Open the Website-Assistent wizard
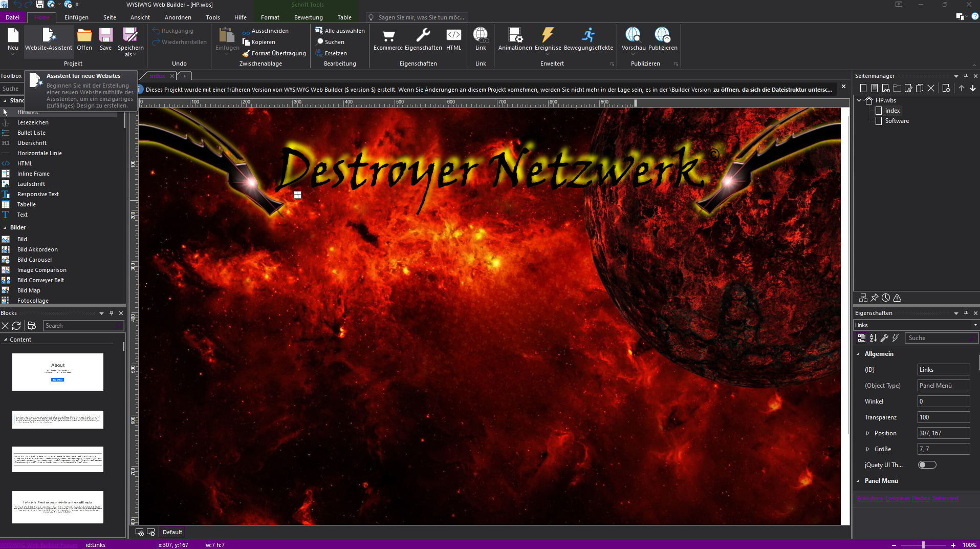This screenshot has width=980, height=549. point(49,39)
